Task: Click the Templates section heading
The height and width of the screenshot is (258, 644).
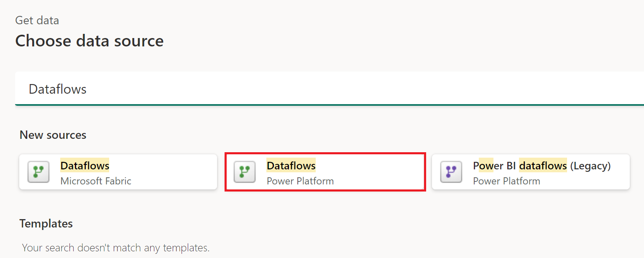Action: point(46,223)
